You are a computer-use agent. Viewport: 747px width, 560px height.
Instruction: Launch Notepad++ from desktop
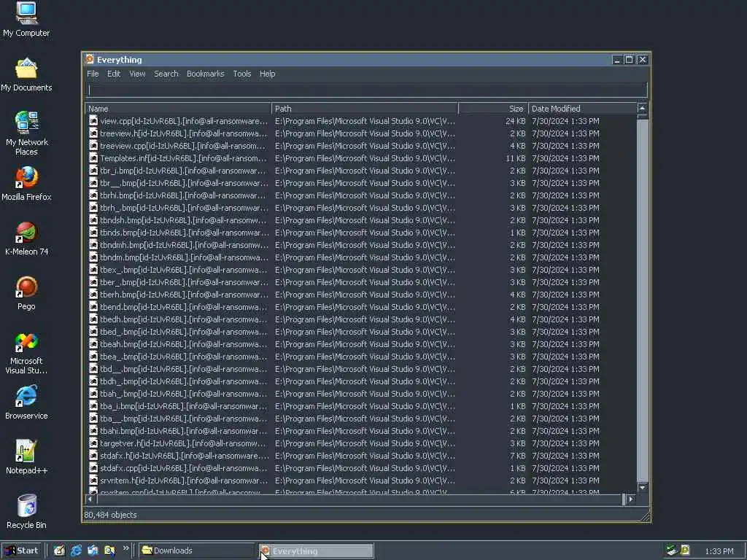(26, 457)
